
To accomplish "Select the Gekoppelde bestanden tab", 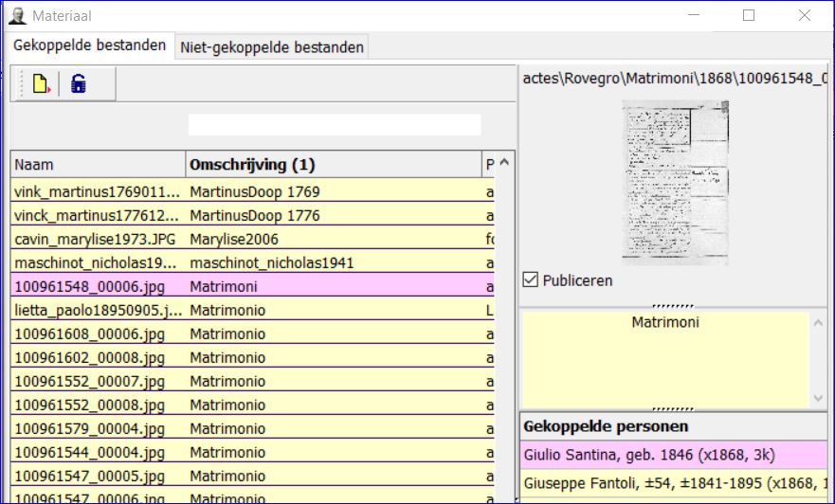I will (89, 46).
